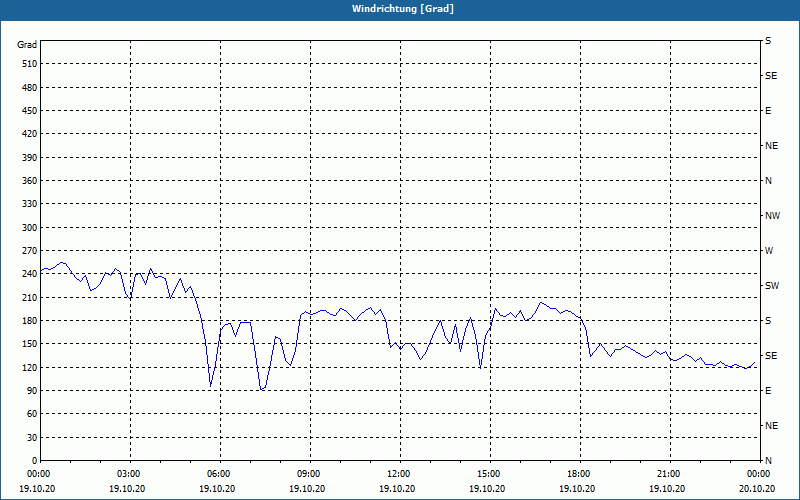The width and height of the screenshot is (800, 500).
Task: Select the 150 y-axis tick label
Action: coord(29,344)
